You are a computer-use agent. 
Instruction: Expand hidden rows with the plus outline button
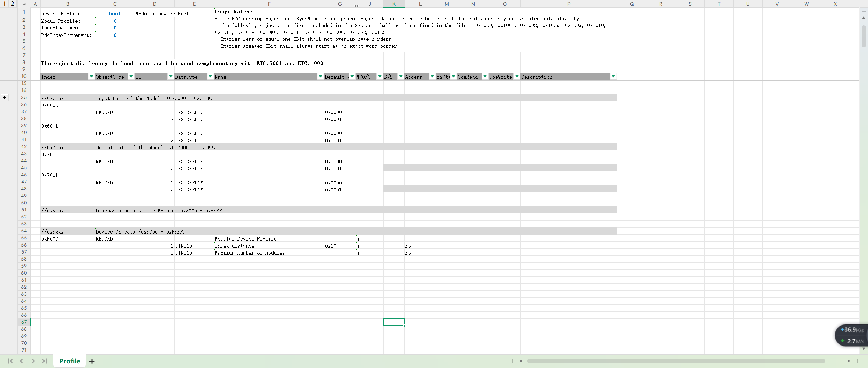(4, 98)
